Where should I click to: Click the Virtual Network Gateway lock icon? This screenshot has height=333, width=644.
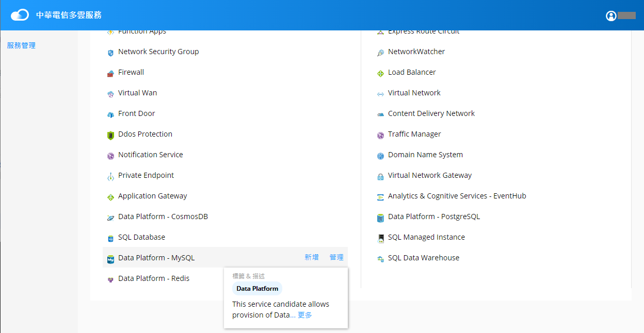(x=380, y=176)
